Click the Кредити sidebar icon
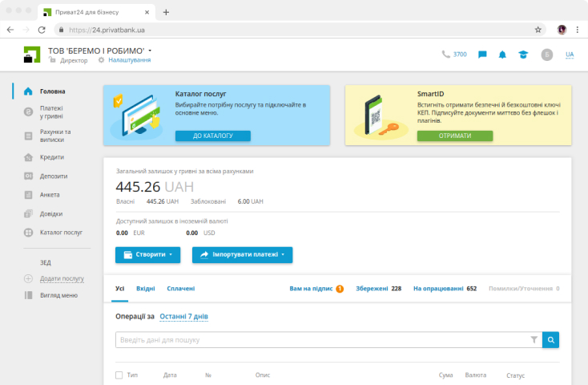This screenshot has height=385, width=588. click(x=28, y=157)
